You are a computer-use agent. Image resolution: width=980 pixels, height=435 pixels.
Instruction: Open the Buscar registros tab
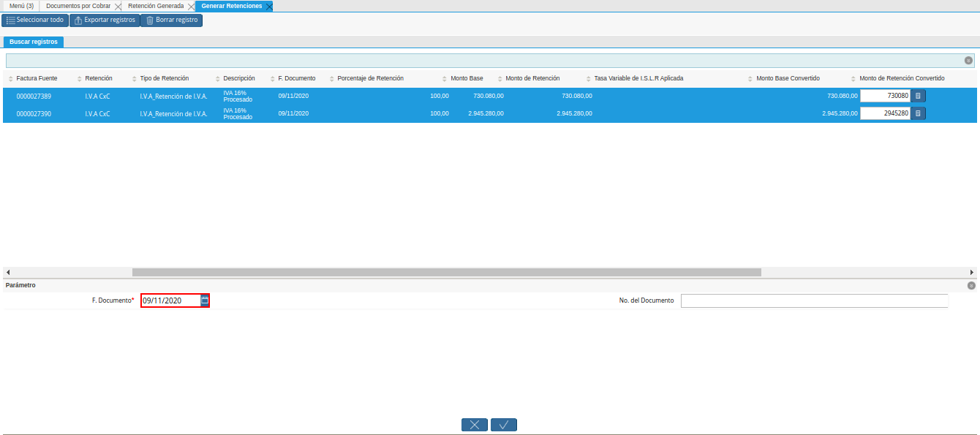click(x=34, y=42)
